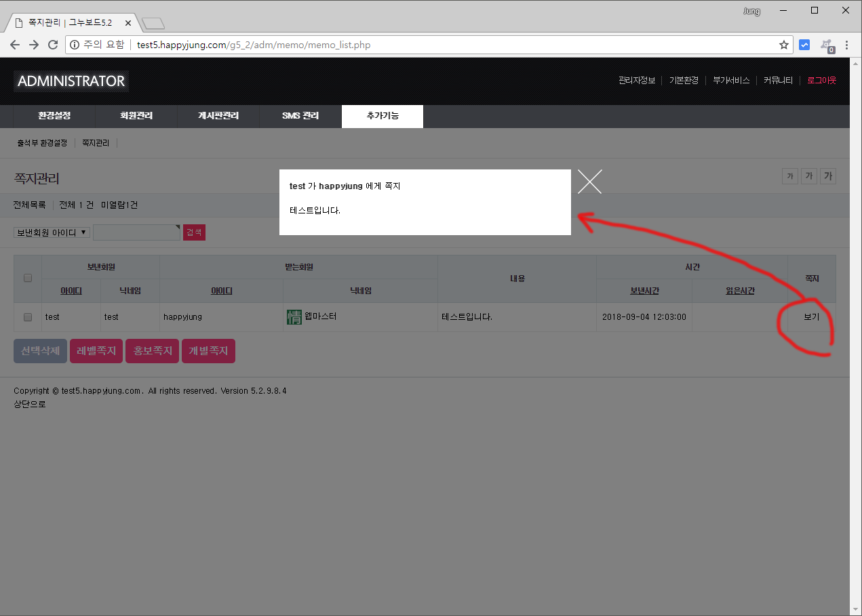Sort by 보낸시간 column header
This screenshot has height=616, width=862.
click(644, 291)
